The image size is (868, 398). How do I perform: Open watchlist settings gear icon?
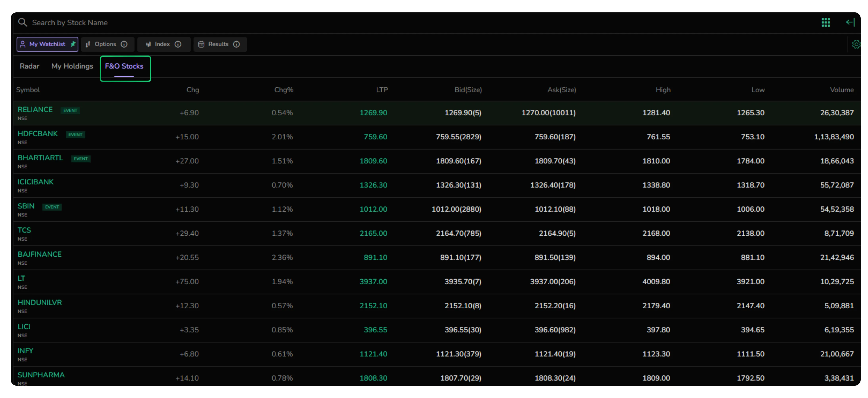856,44
